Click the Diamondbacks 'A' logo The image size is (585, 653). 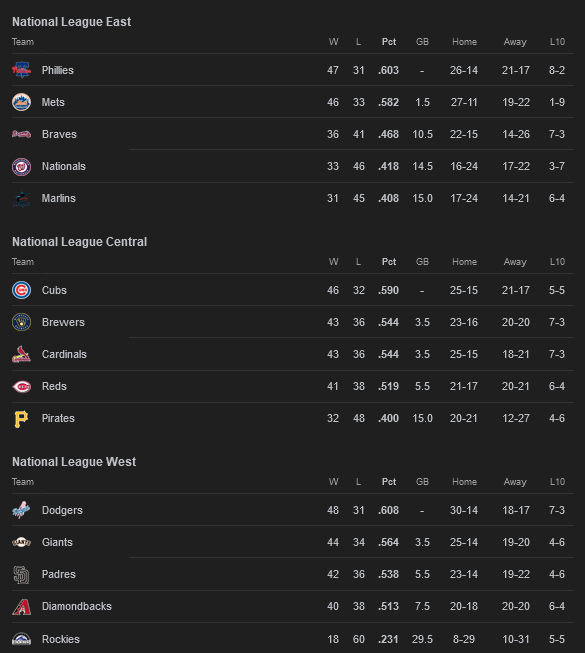[21, 607]
